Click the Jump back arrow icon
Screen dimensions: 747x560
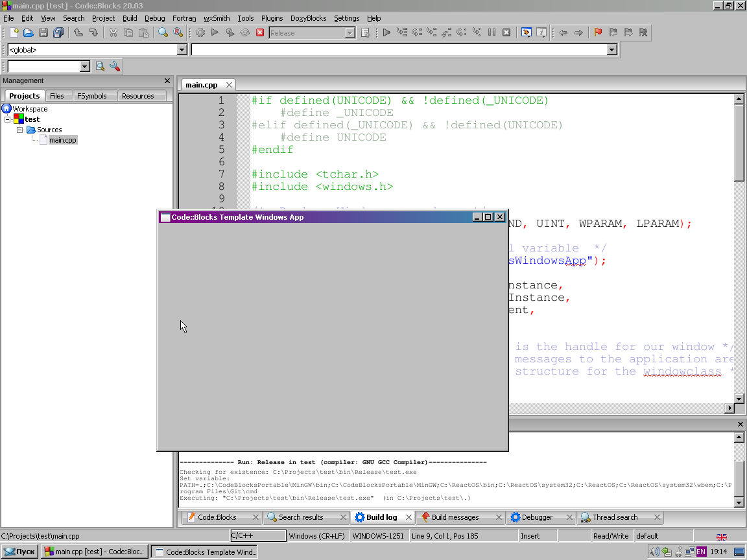(563, 32)
